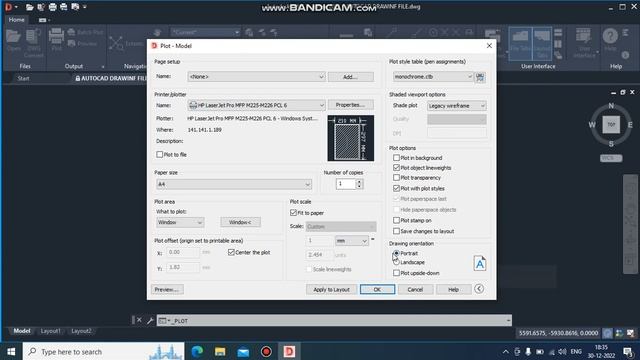Toggle Plot object lineweights checkbox
The height and width of the screenshot is (360, 640).
(396, 168)
